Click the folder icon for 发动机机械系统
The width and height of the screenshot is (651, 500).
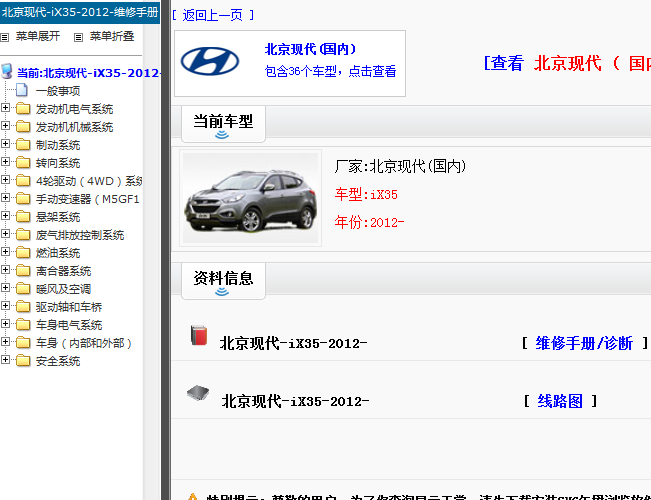(x=23, y=127)
